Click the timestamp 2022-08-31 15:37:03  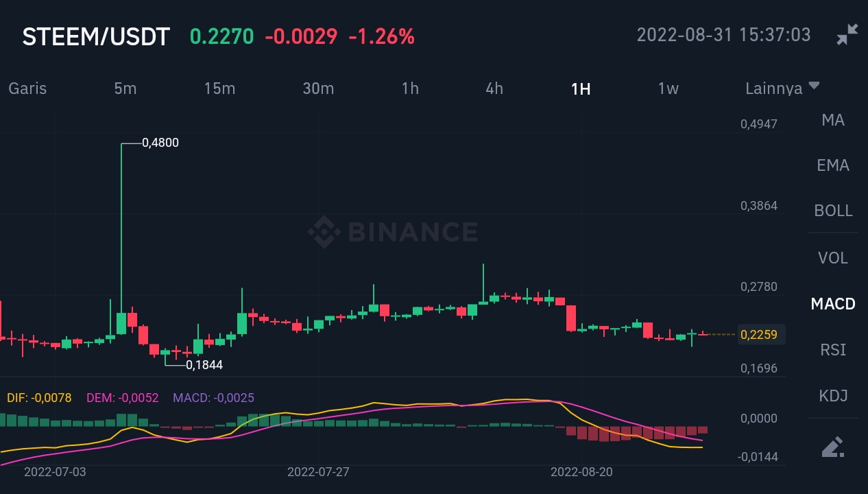click(723, 34)
